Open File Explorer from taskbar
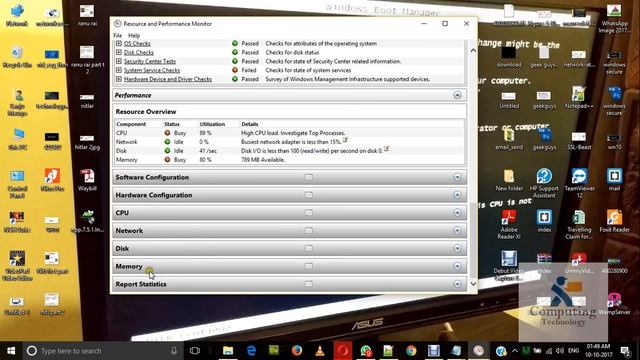 coord(228,351)
